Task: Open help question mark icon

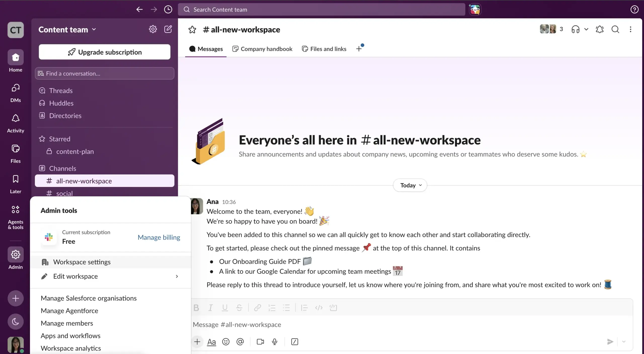Action: pos(634,10)
